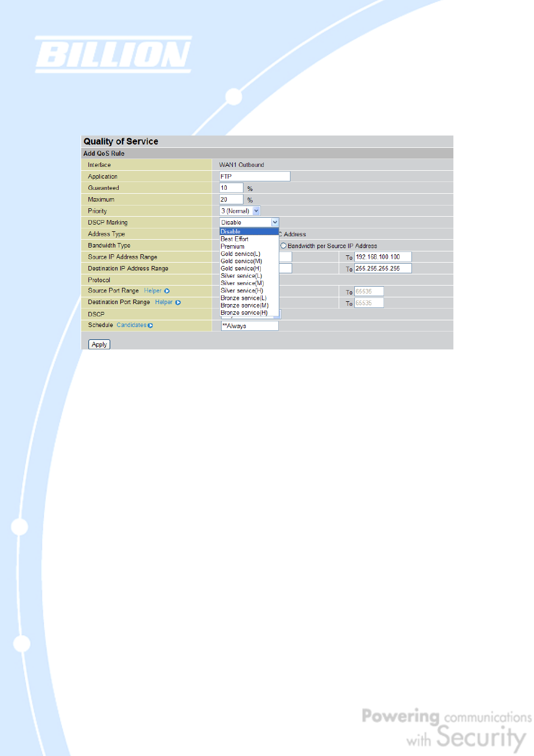The height and width of the screenshot is (756, 534).
Task: Click the Schedule Candidates arrow icon
Action: [x=151, y=325]
